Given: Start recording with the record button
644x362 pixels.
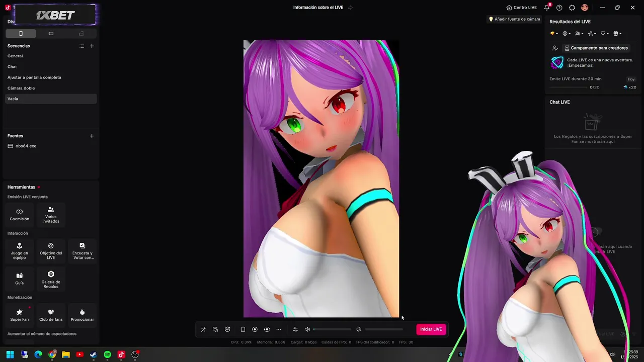Looking at the screenshot, I should [255, 329].
